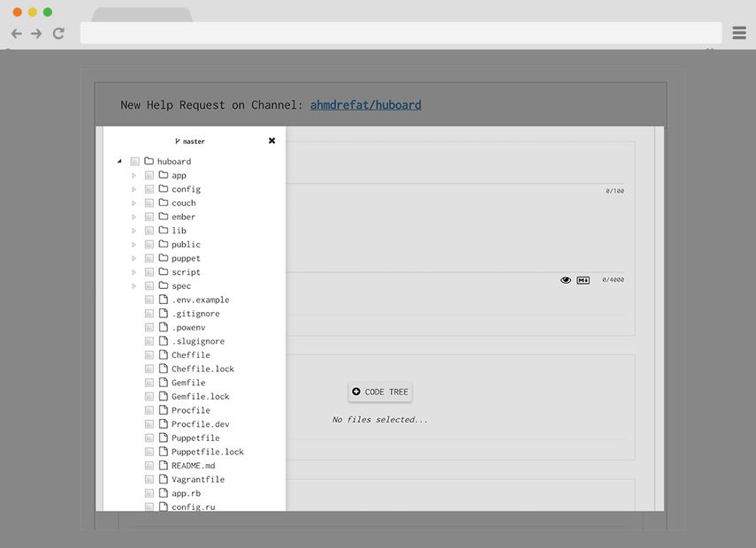Check the .slugignore file checkbox
This screenshot has width=756, height=548.
tap(149, 341)
